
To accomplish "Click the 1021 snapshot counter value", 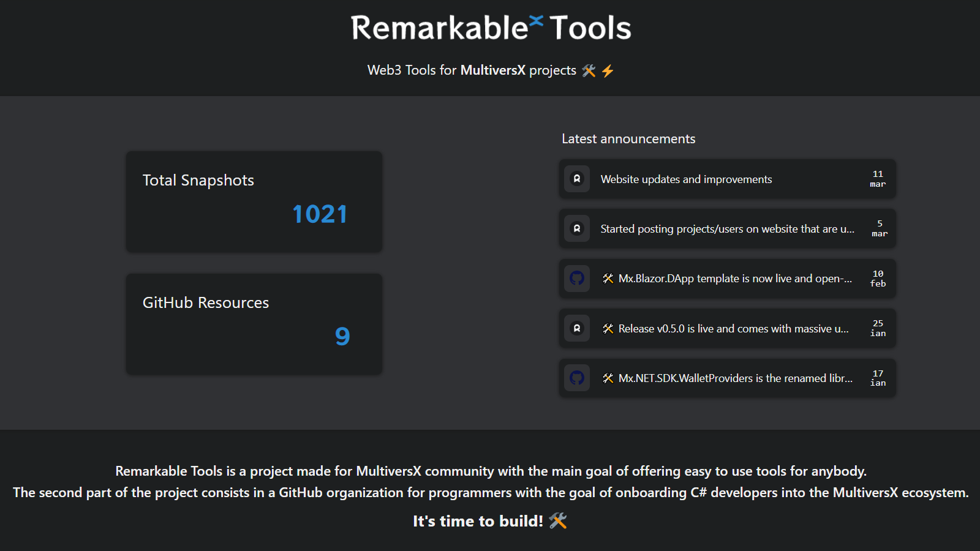I will [x=318, y=213].
